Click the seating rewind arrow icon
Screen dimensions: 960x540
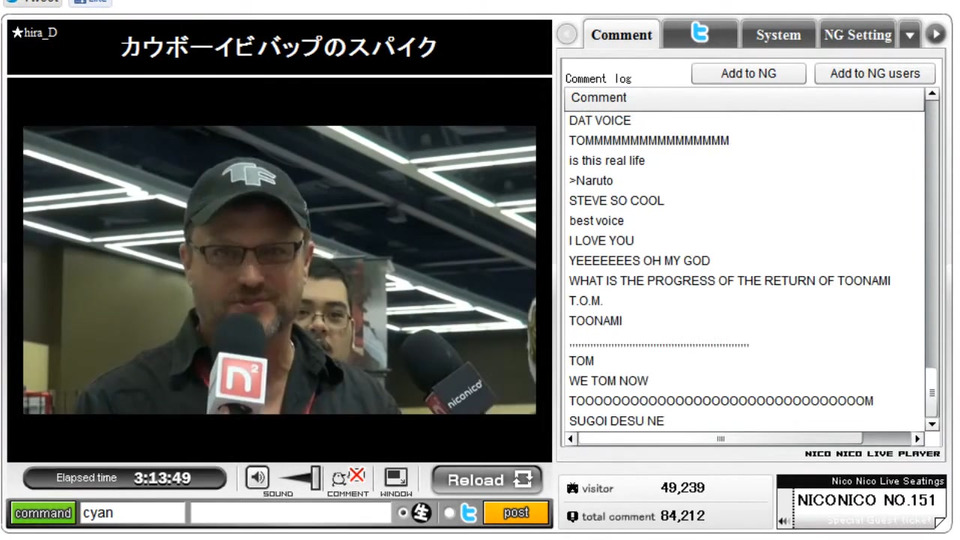[x=783, y=522]
